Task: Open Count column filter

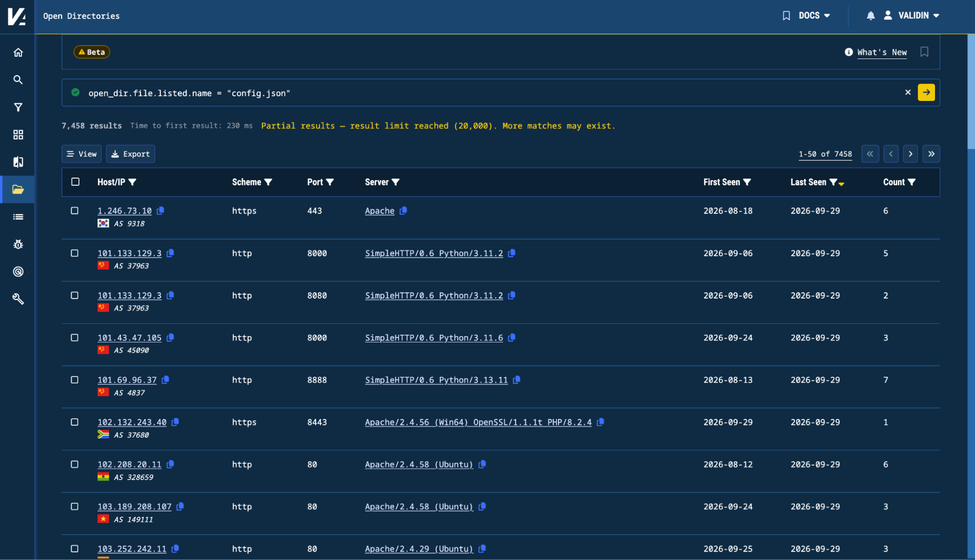Action: [912, 182]
